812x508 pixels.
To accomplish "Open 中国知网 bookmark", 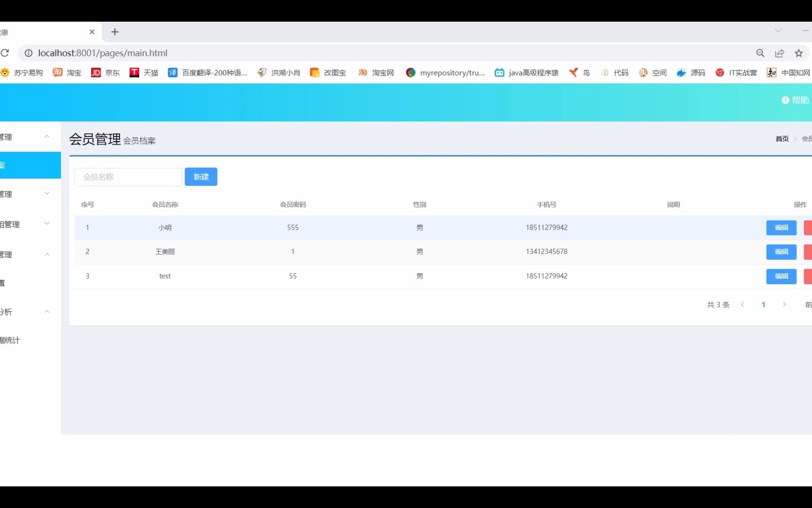I will [x=789, y=72].
